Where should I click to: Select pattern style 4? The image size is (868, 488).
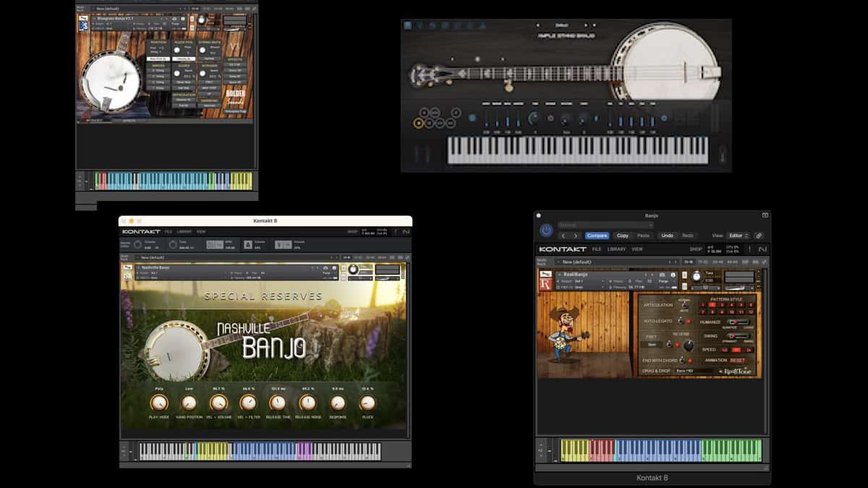[x=732, y=305]
